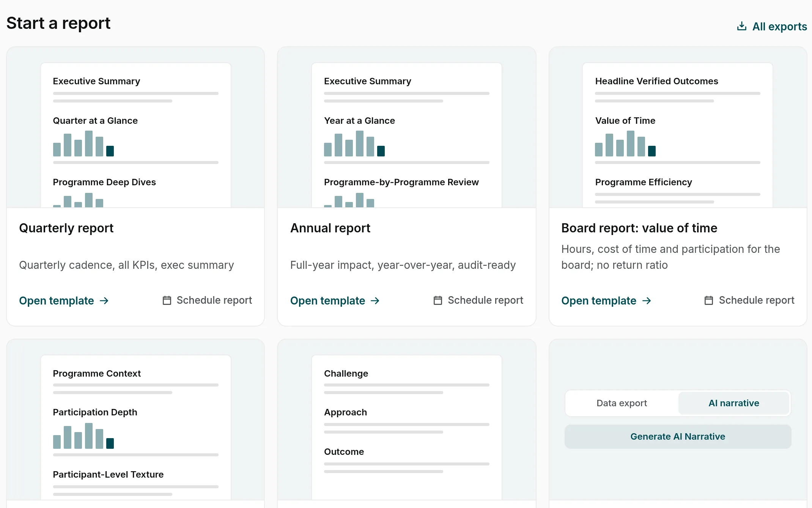
Task: Click the Programme Efficiency heading
Action: 644,182
